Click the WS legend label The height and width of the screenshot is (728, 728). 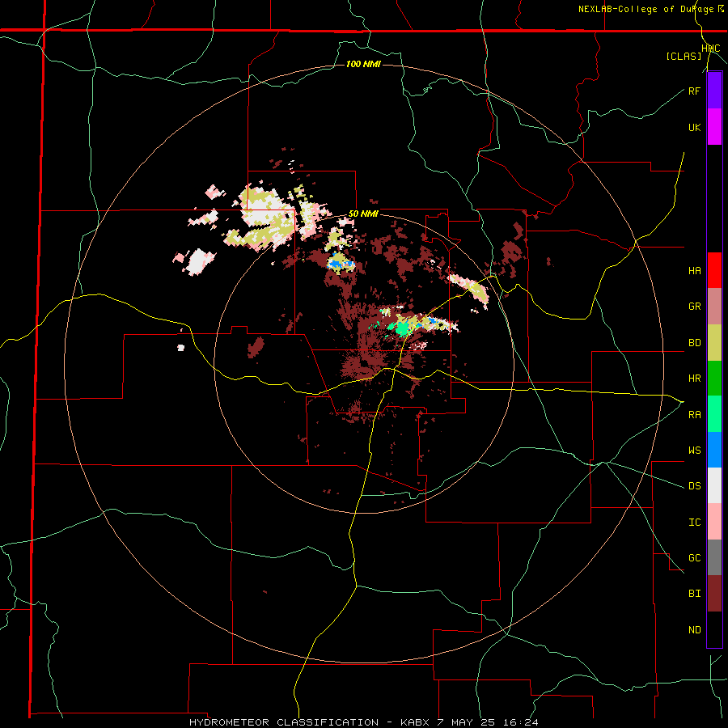[x=695, y=451]
